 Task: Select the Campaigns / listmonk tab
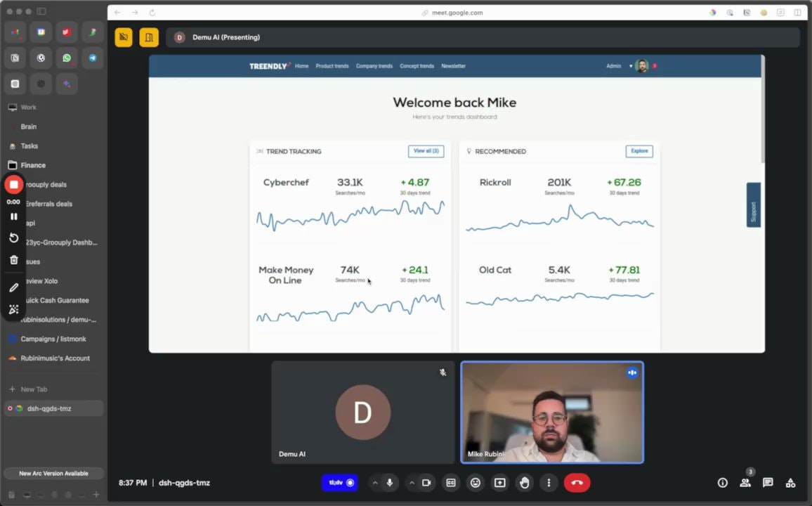pyautogui.click(x=53, y=339)
